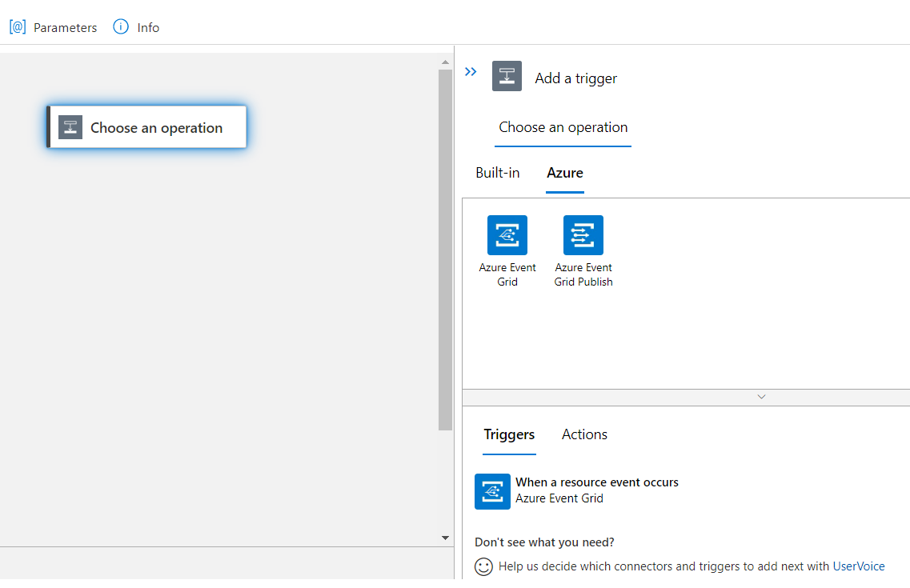This screenshot has width=910, height=588.
Task: Click the Add a trigger panel title
Action: (x=575, y=78)
